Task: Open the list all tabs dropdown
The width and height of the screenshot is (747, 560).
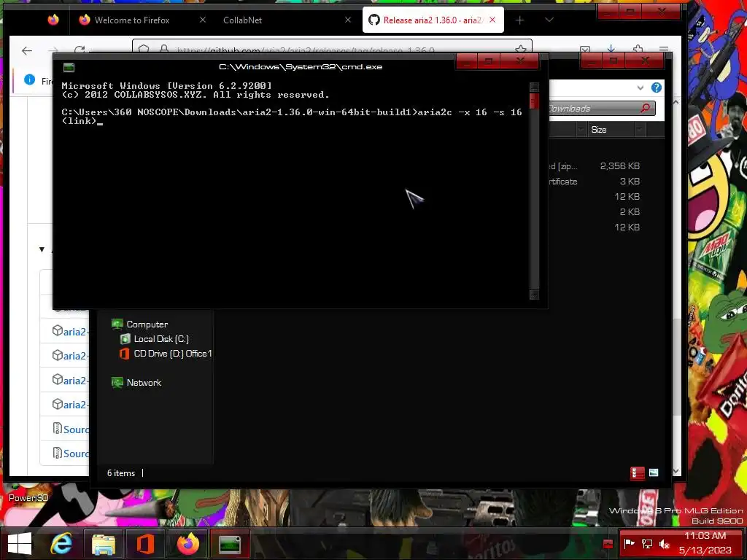Action: (x=549, y=20)
